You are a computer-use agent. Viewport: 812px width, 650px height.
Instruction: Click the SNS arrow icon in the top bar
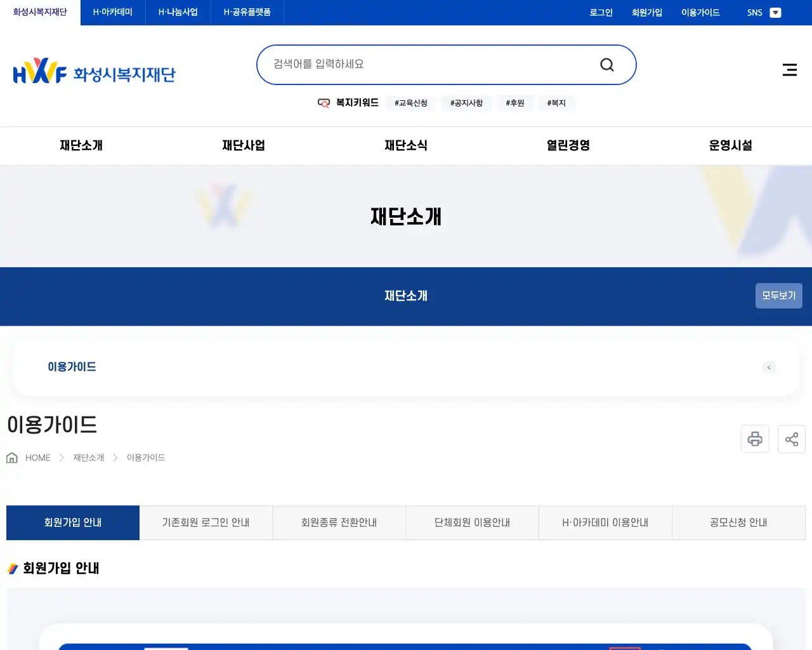point(775,12)
